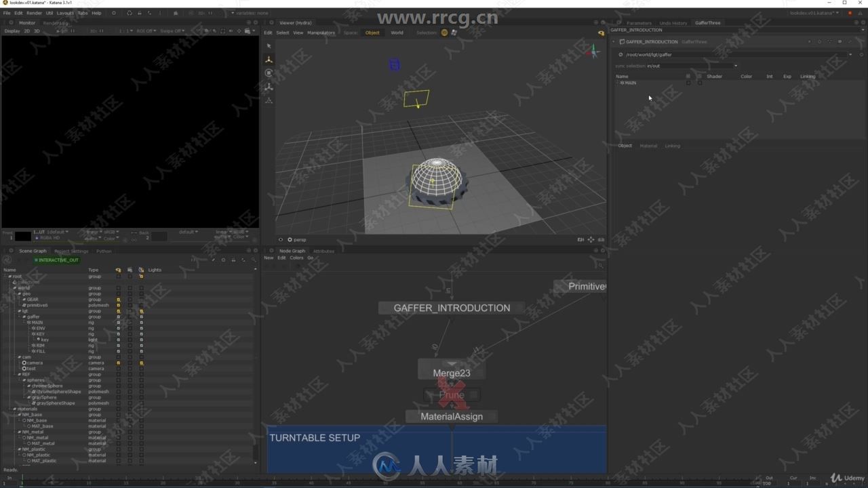Image resolution: width=868 pixels, height=488 pixels.
Task: Open the sync selection in/out dropdown
Action: [692, 66]
